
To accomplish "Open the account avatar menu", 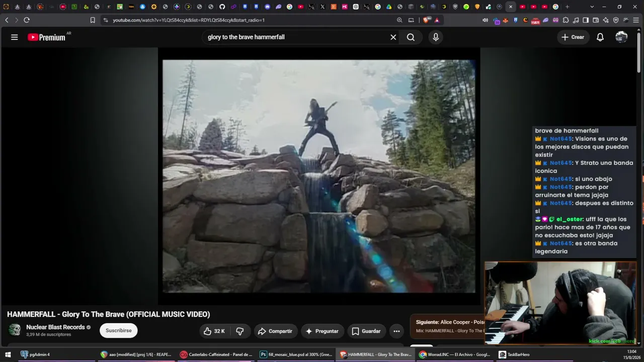I will tap(621, 37).
